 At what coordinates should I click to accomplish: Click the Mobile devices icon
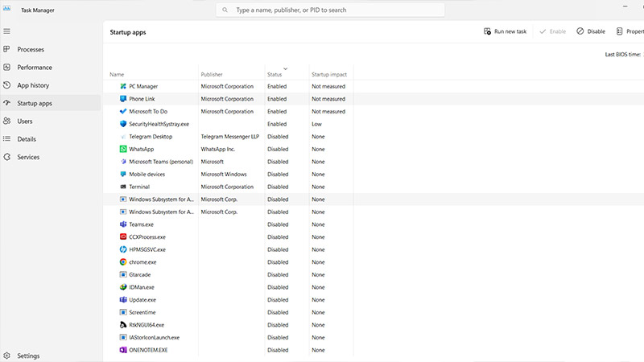tap(123, 174)
